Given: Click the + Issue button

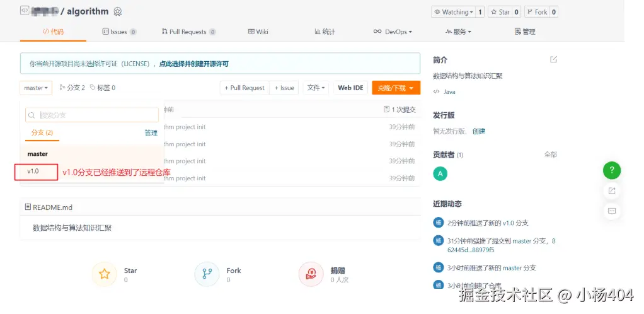Looking at the screenshot, I should point(284,88).
